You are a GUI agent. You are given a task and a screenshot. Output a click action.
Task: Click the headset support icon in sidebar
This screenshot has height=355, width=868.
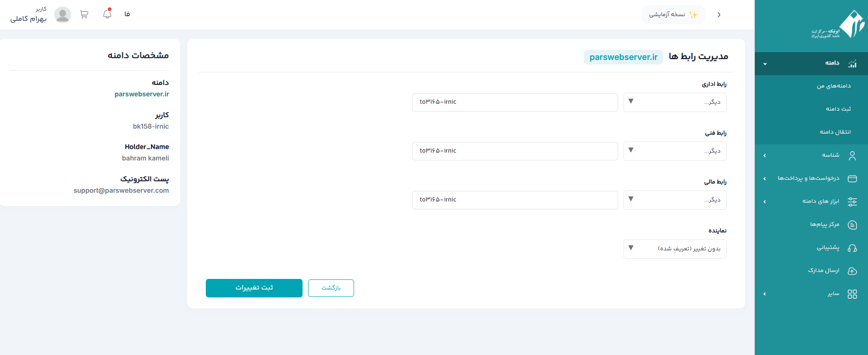(x=852, y=248)
